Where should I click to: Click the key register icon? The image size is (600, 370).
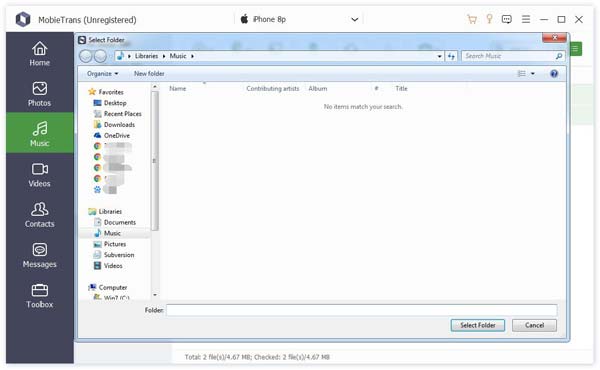point(489,19)
